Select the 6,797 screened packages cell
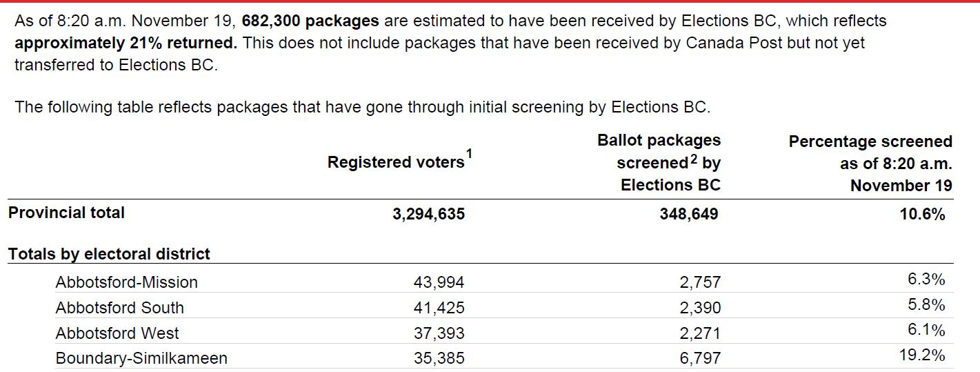 (x=700, y=358)
